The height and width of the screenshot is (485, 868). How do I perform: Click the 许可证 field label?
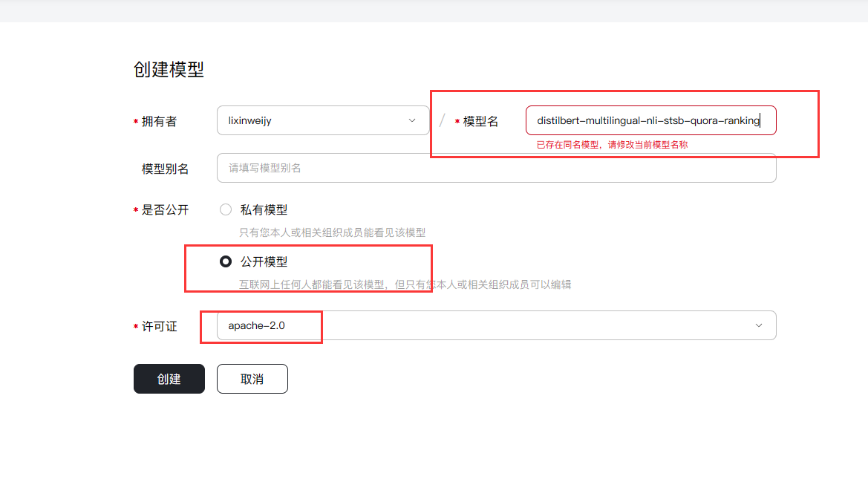159,326
